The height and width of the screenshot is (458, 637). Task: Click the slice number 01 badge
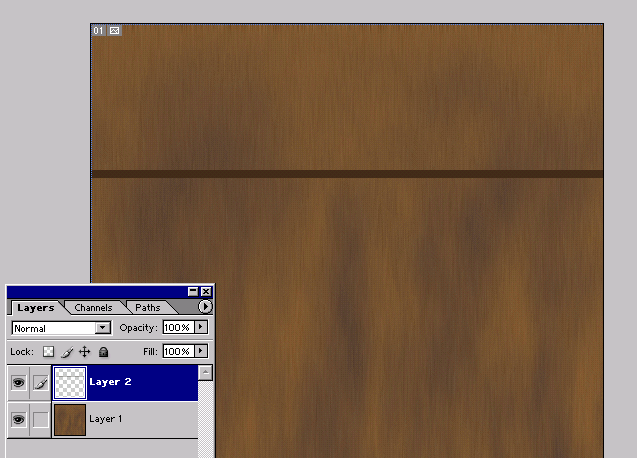(98, 30)
